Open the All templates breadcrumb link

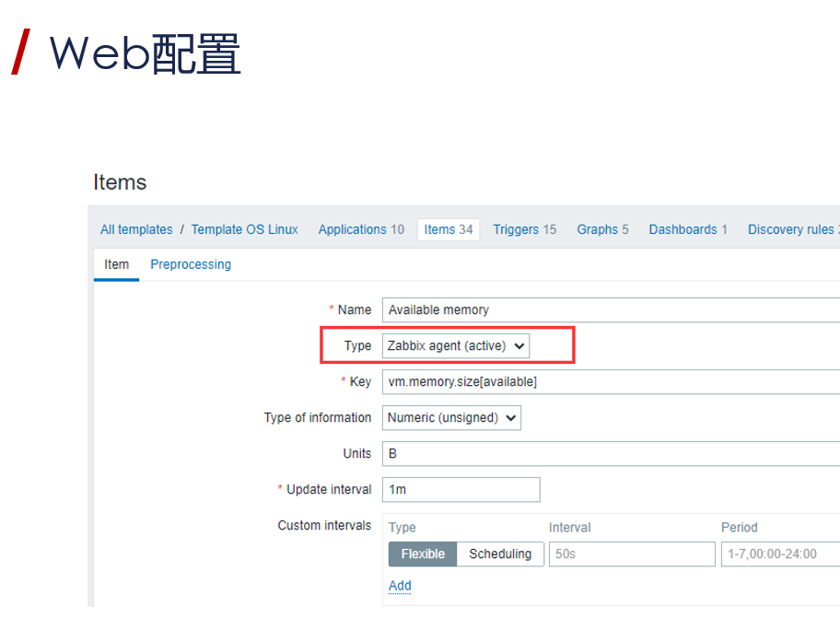click(x=136, y=230)
